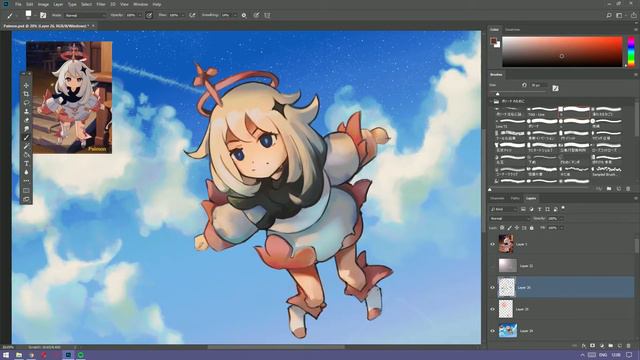Open the Windows Start button
Screen dimensions: 640x360
click(x=6, y=355)
